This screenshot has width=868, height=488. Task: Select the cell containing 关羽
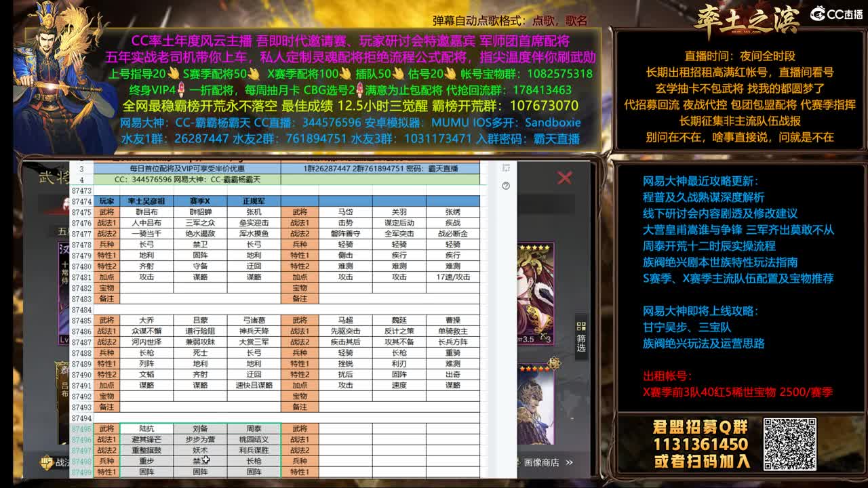[x=399, y=212]
